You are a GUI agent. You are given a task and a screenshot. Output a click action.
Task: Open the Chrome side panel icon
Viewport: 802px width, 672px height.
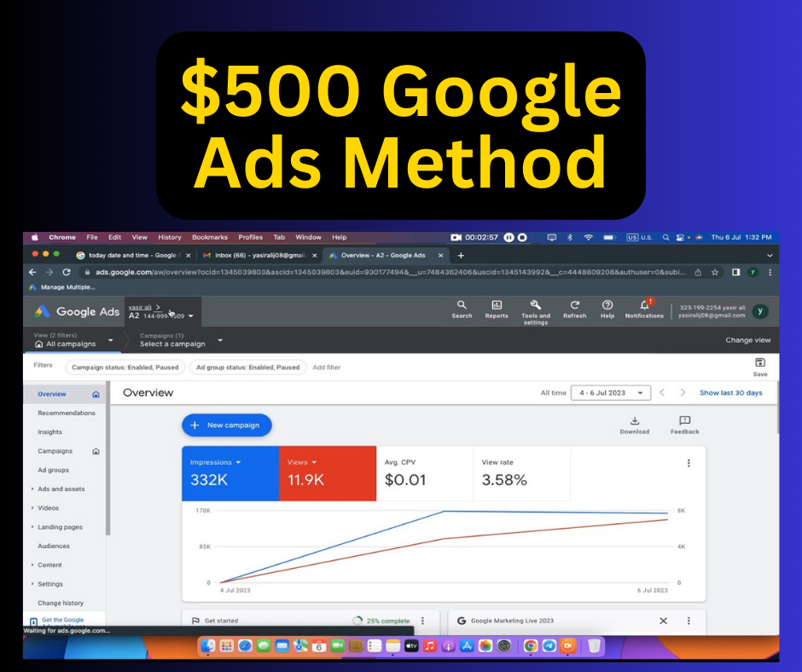pos(735,272)
